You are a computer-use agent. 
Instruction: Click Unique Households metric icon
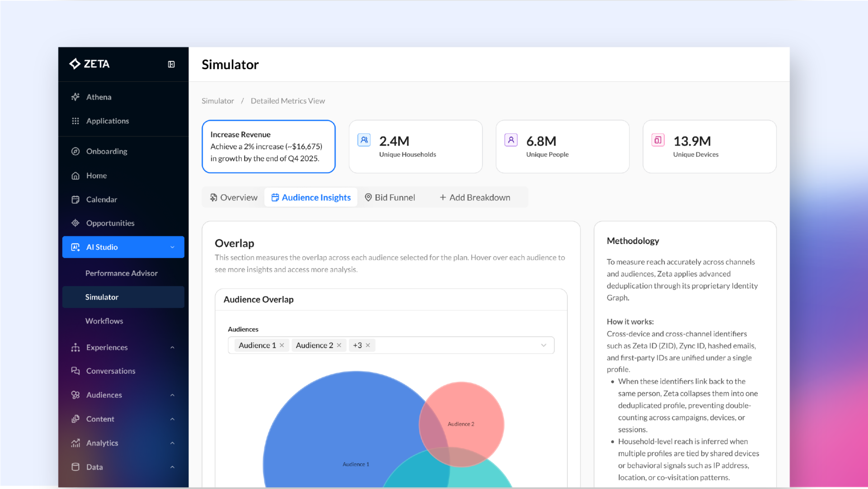point(364,140)
